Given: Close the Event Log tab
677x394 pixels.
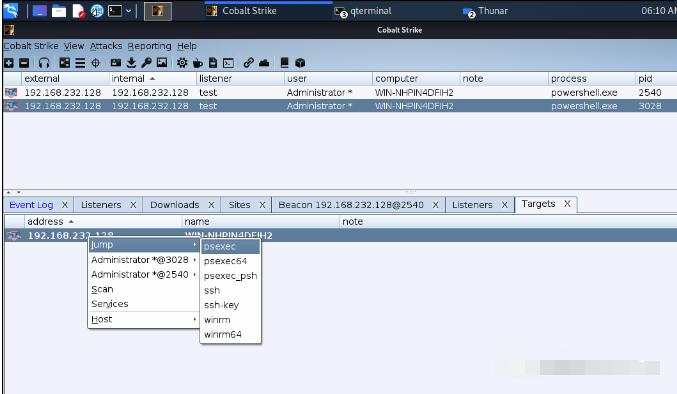Looking at the screenshot, I should 65,205.
